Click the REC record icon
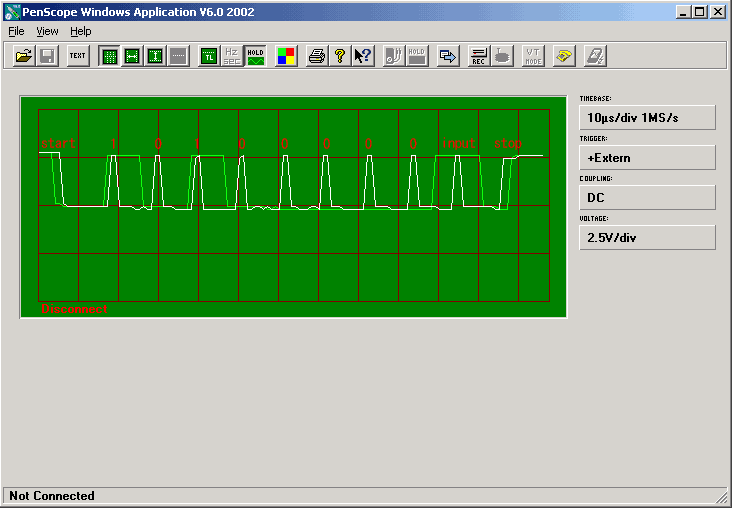732x508 pixels. tap(478, 56)
